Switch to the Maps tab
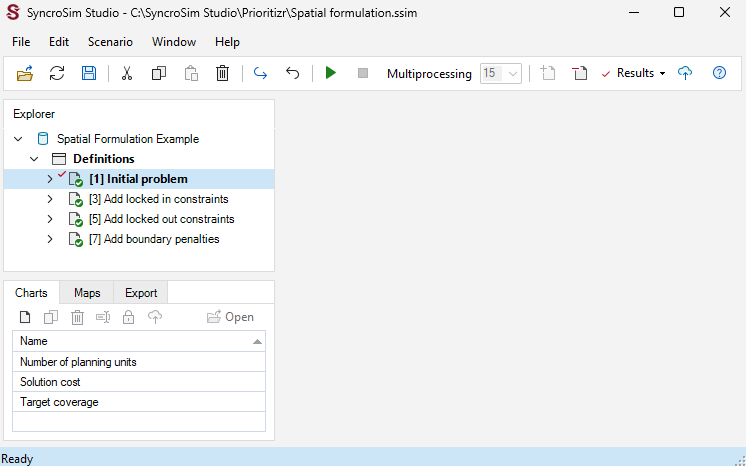The image size is (746, 466). click(87, 293)
